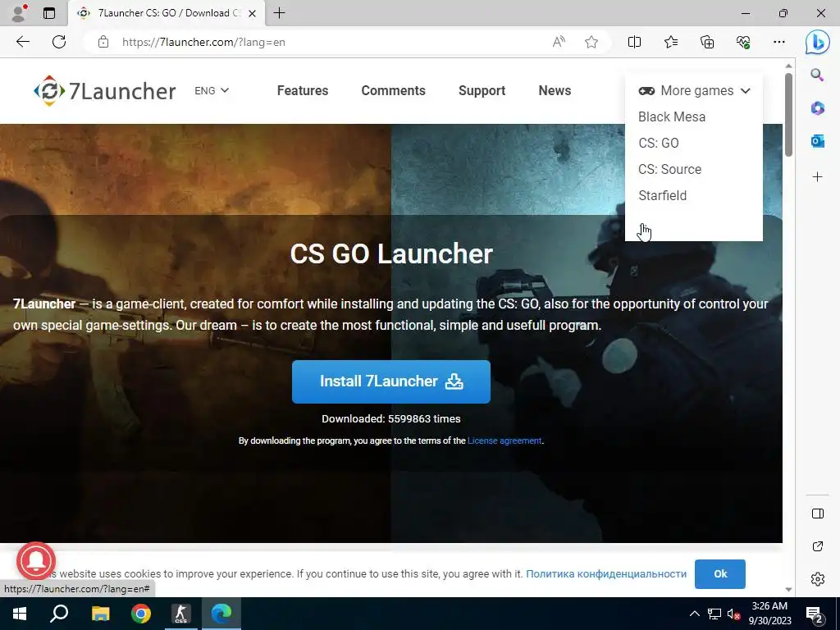Click the red notification bell
840x630 pixels.
point(36,560)
